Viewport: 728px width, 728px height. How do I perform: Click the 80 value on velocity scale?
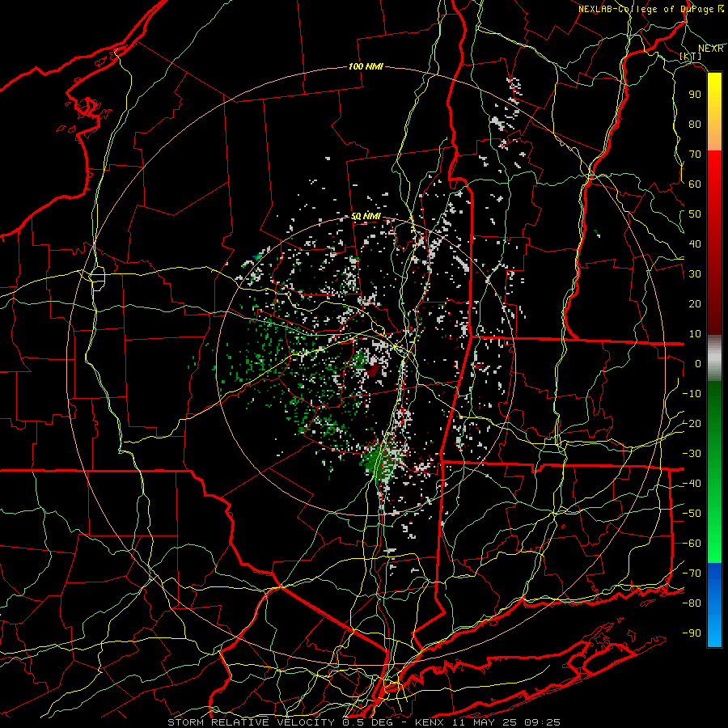[x=695, y=124]
